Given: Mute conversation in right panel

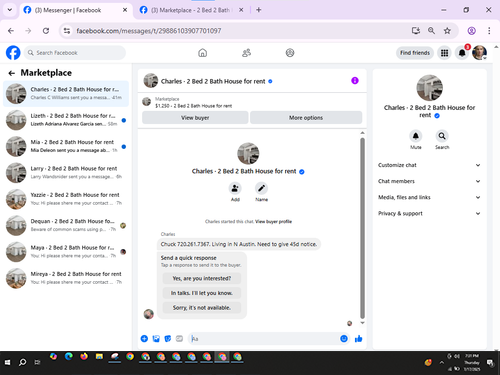Looking at the screenshot, I should point(416,136).
